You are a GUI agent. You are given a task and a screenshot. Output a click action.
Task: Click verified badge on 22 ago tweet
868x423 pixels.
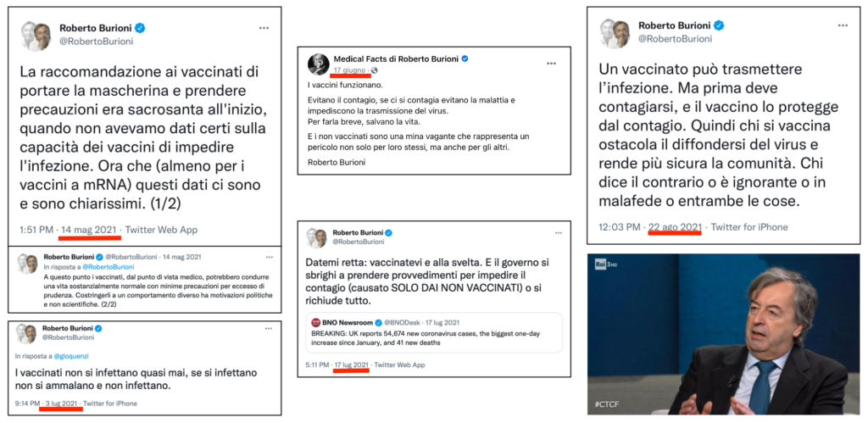tap(719, 25)
